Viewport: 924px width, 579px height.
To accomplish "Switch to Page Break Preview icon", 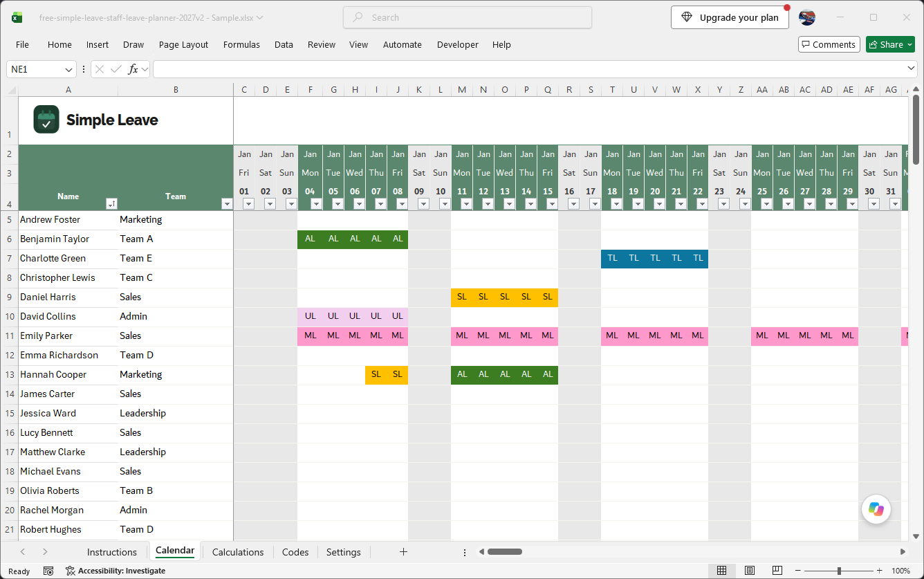I will click(x=777, y=571).
